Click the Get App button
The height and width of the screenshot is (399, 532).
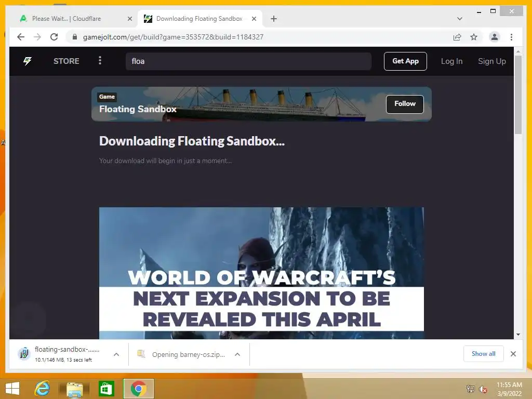click(x=405, y=61)
